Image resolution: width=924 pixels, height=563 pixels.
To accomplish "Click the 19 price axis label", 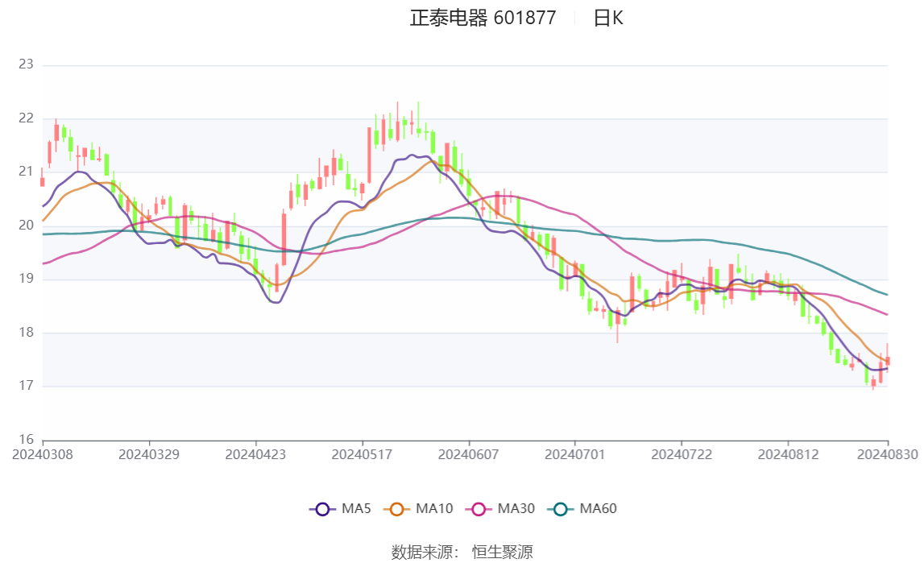I will (x=26, y=279).
